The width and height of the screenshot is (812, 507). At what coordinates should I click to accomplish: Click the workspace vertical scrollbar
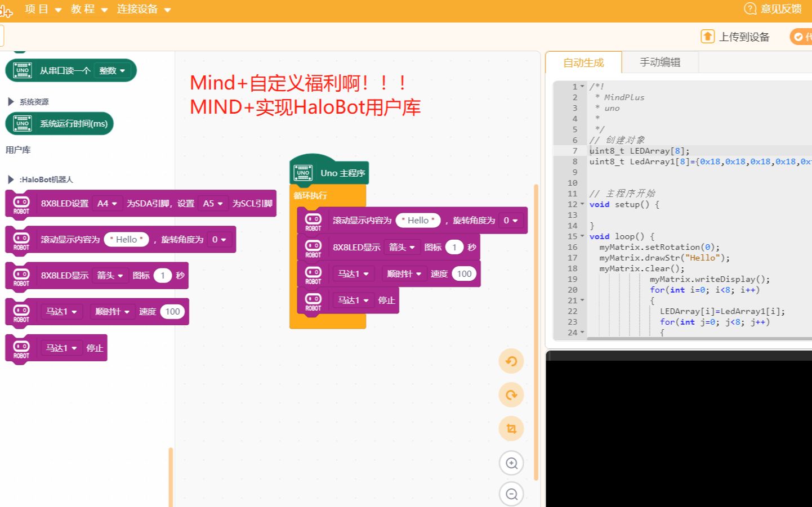pos(536,332)
